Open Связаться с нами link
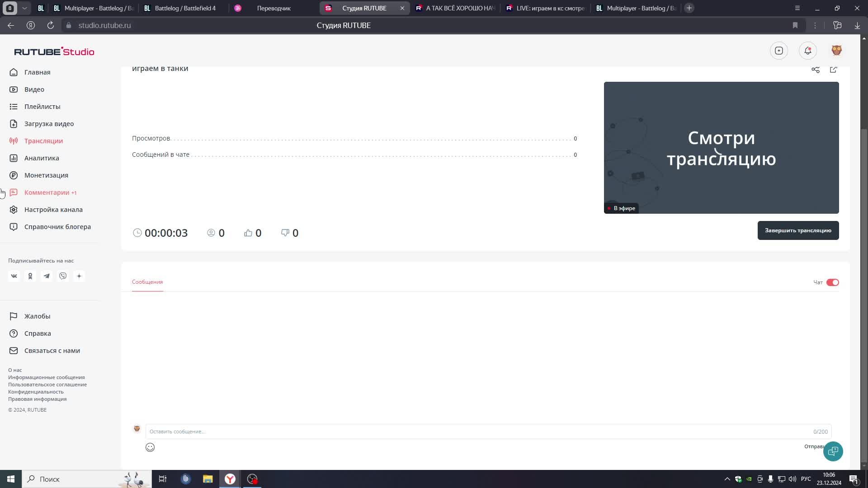This screenshot has width=868, height=488. pyautogui.click(x=52, y=351)
